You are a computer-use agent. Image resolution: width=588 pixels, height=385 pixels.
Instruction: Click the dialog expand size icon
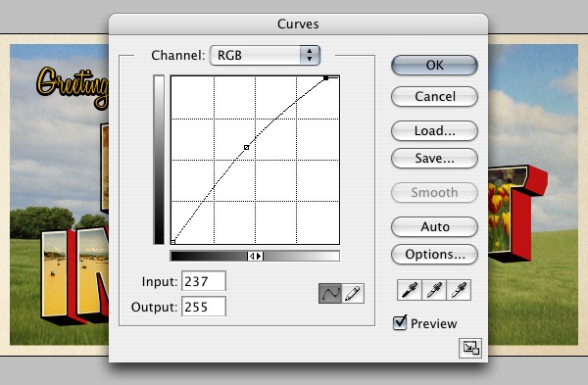coord(470,348)
